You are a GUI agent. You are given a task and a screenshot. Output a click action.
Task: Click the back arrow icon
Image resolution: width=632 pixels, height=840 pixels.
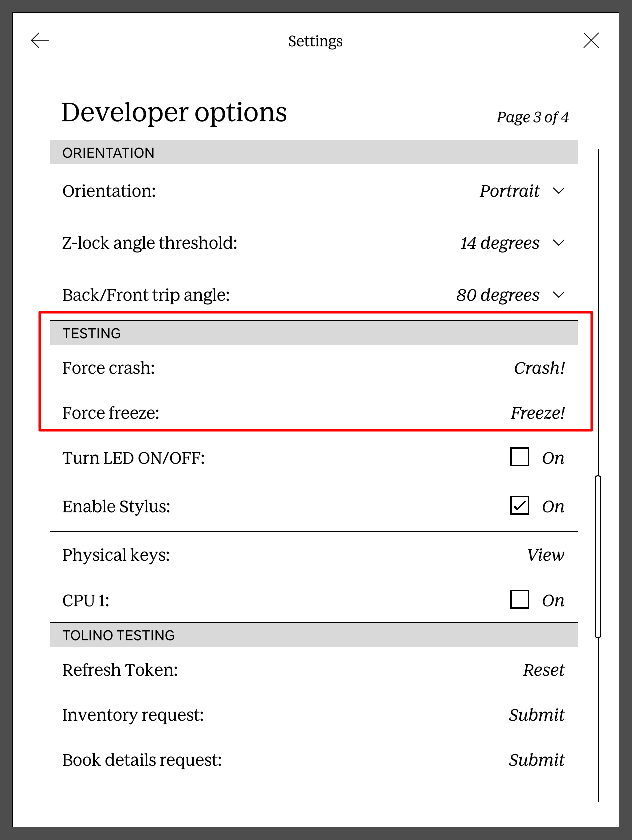pyautogui.click(x=40, y=40)
